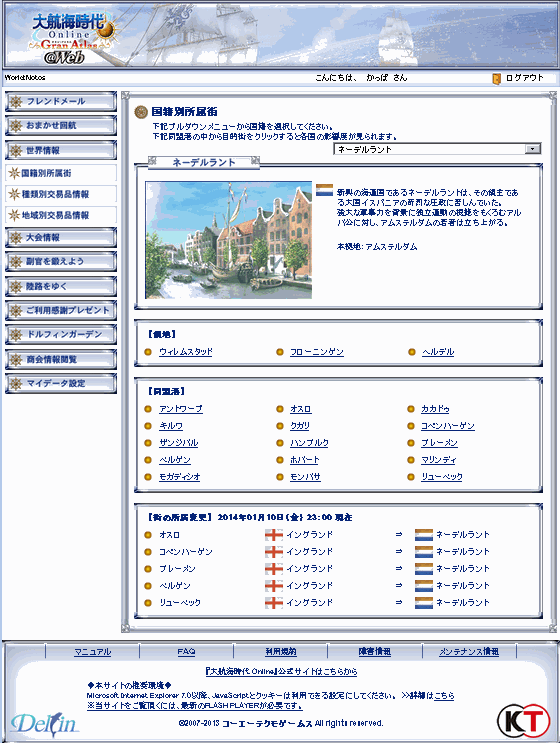
Task: Click England flag in ブレーメン change row
Action: coord(274,569)
